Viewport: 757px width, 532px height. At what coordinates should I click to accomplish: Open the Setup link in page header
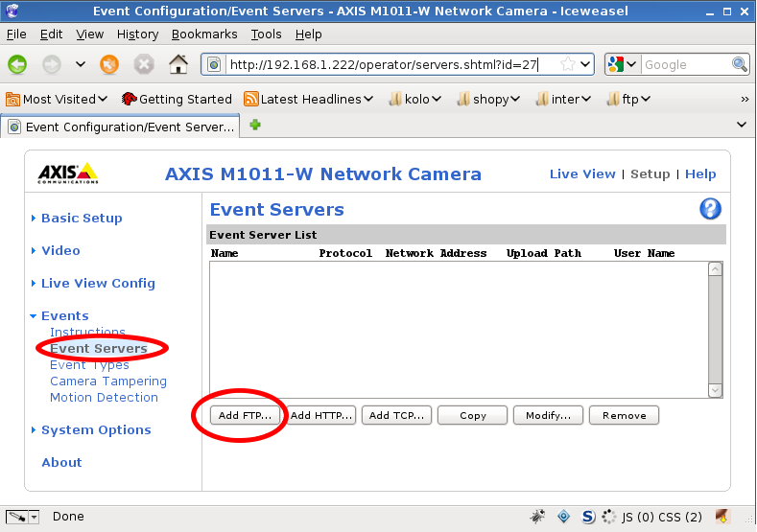coord(650,174)
